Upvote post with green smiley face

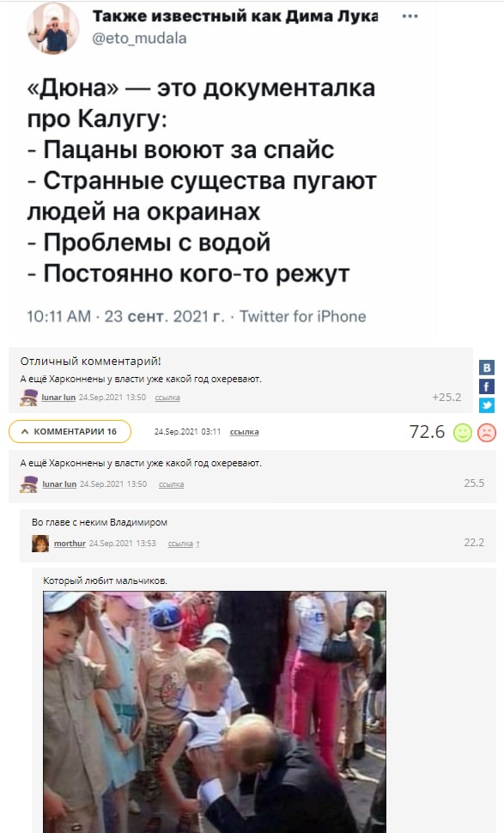coord(462,433)
